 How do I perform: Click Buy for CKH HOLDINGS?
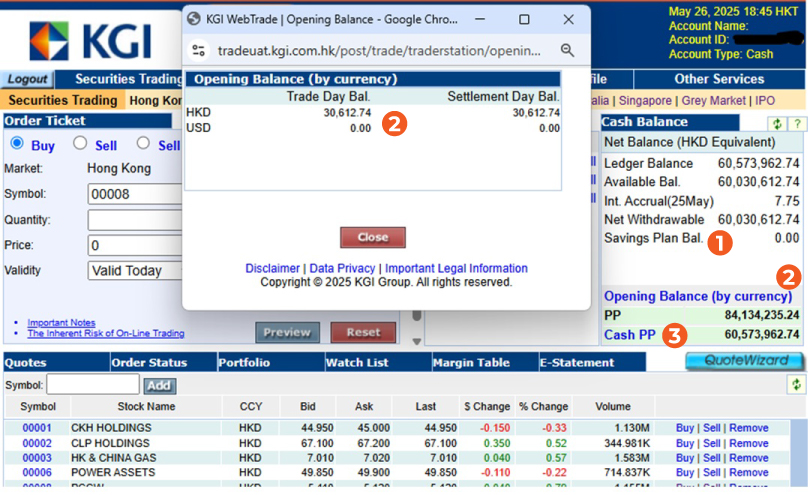[x=685, y=428]
